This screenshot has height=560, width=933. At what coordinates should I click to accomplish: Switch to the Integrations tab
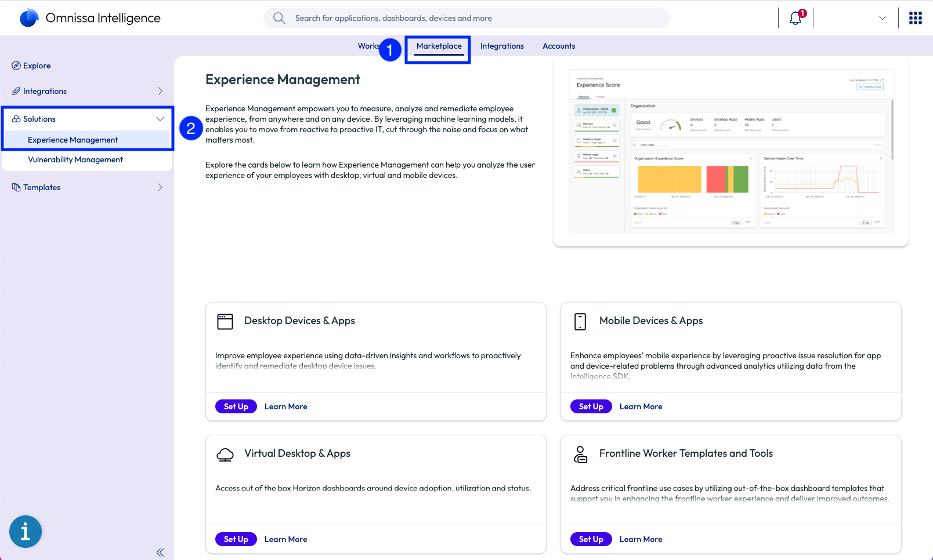coord(502,46)
